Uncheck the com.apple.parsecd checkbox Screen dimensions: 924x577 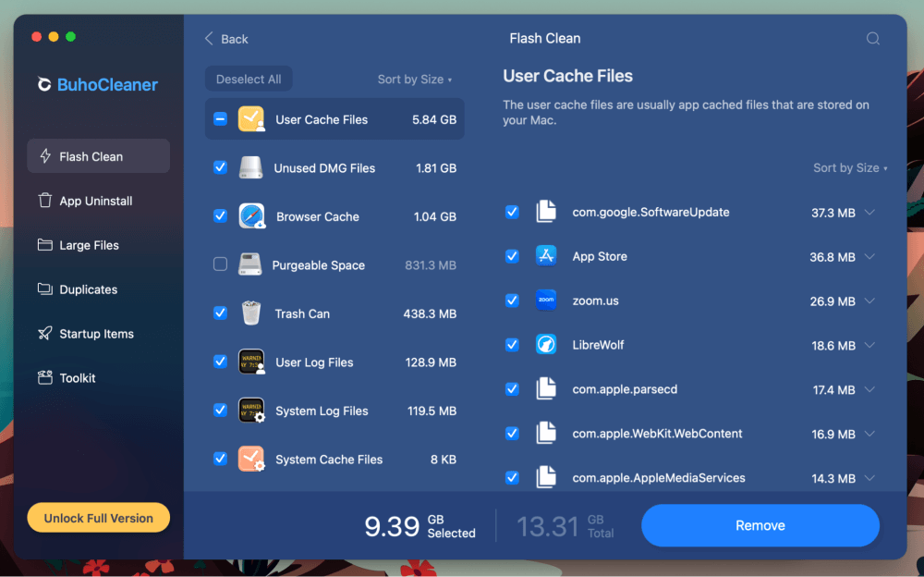(512, 388)
